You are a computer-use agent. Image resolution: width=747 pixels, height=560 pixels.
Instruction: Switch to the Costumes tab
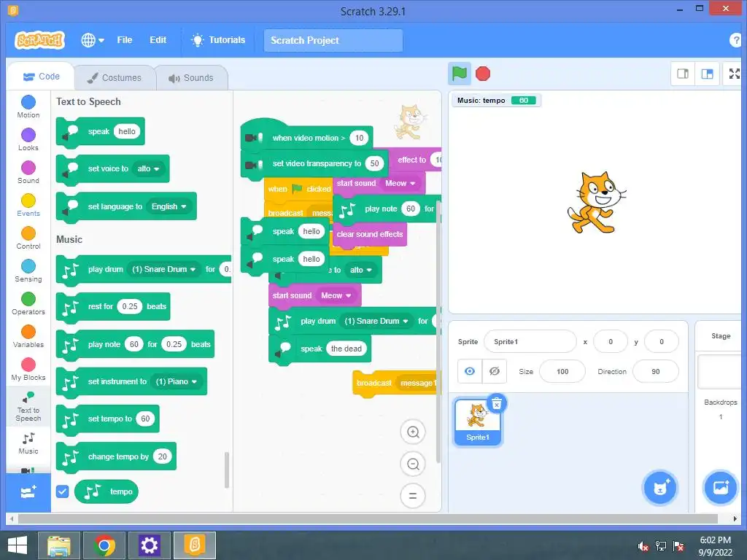pos(115,77)
